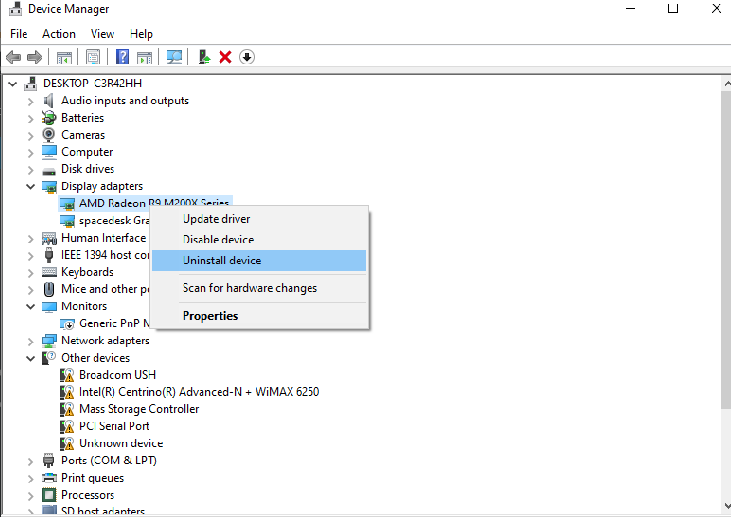Click Properties in the context menu

(210, 316)
